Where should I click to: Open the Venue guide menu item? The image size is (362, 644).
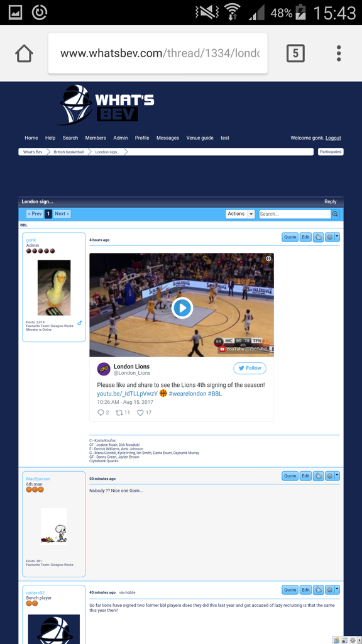coord(200,138)
